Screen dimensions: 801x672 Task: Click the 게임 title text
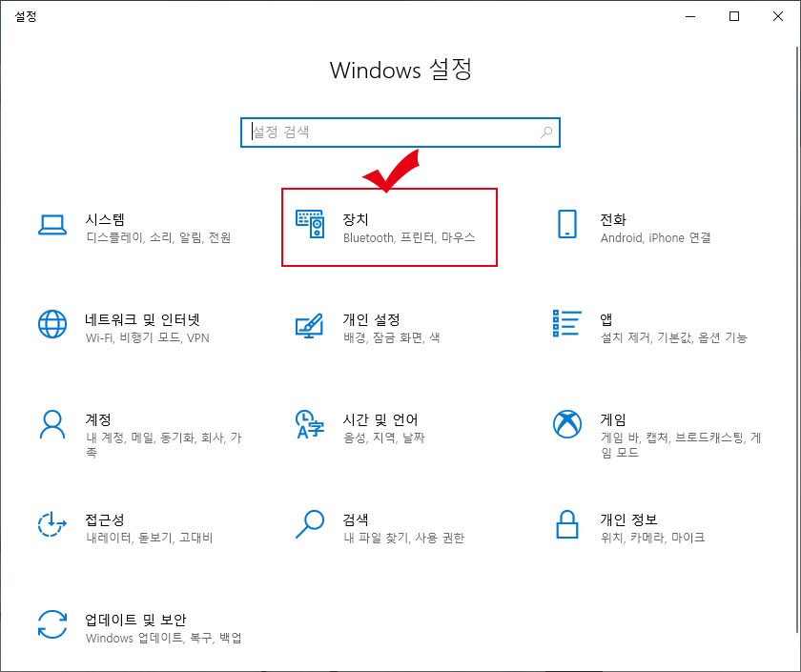[613, 419]
